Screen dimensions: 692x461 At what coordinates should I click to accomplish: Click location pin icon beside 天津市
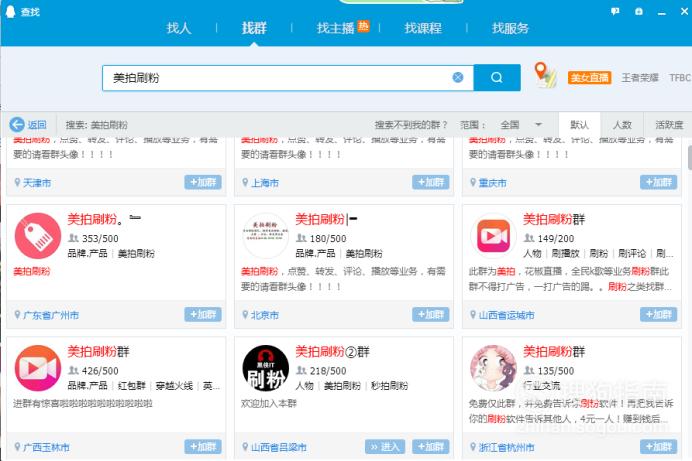point(17,182)
